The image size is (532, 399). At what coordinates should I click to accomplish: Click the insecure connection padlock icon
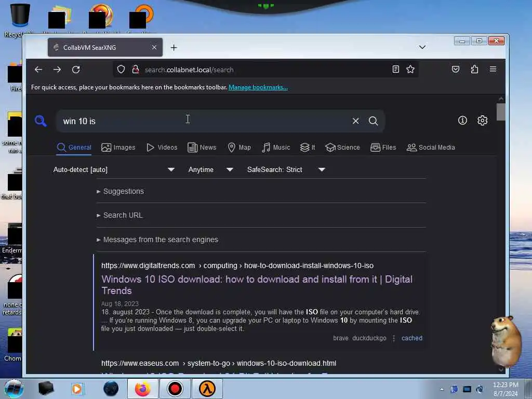[x=136, y=70]
